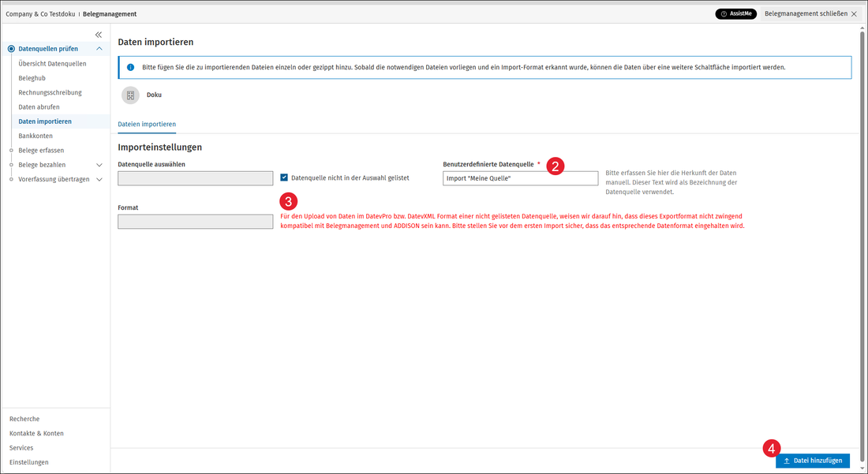Collapse the sidebar with double-chevron icon

(x=99, y=35)
